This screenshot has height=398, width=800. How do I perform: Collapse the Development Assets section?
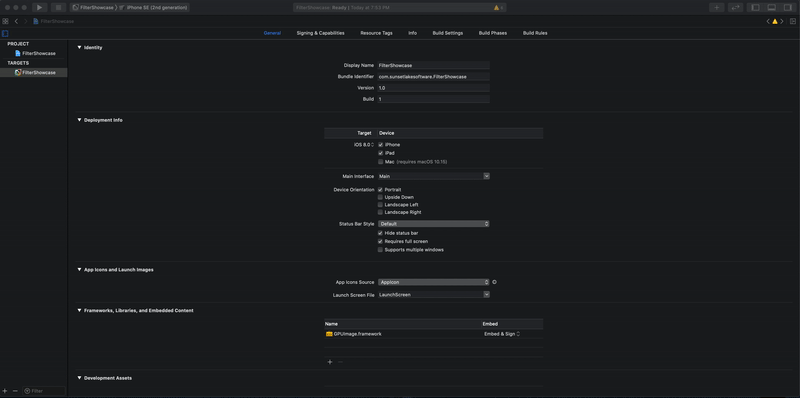click(x=79, y=378)
